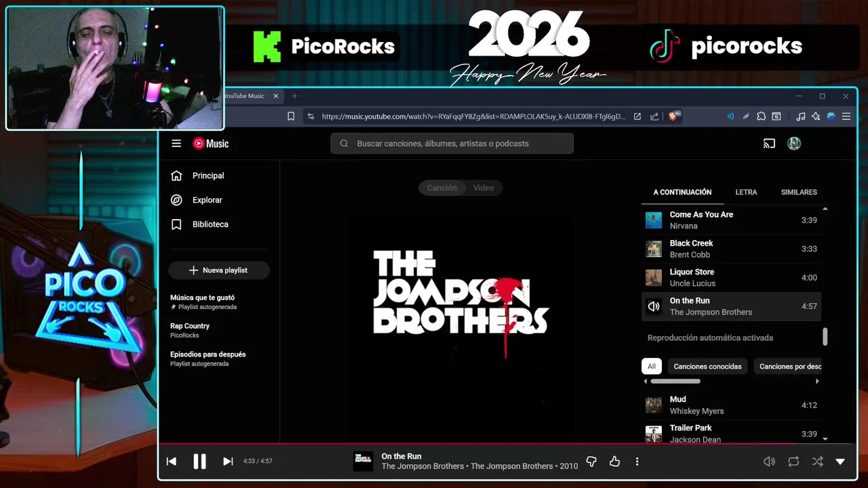Click the left arrow of chip scrollbar

pyautogui.click(x=646, y=382)
